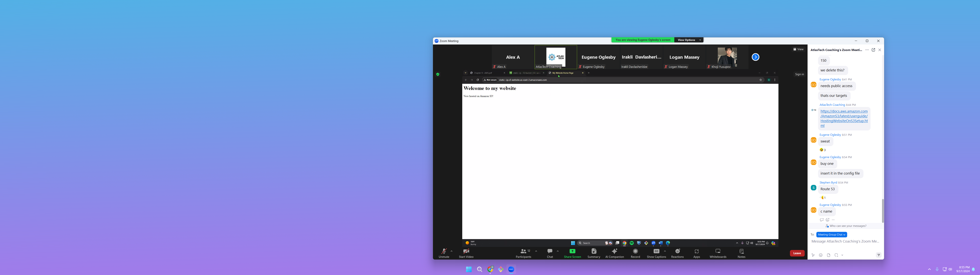Image resolution: width=980 pixels, height=275 pixels.
Task: Toggle Show Captions on
Action: coord(656,251)
